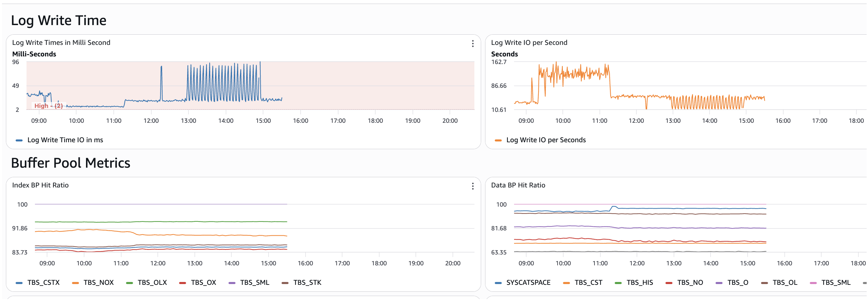Click the brown swatch beside TBS_STK legend
868x301 pixels.
[285, 283]
